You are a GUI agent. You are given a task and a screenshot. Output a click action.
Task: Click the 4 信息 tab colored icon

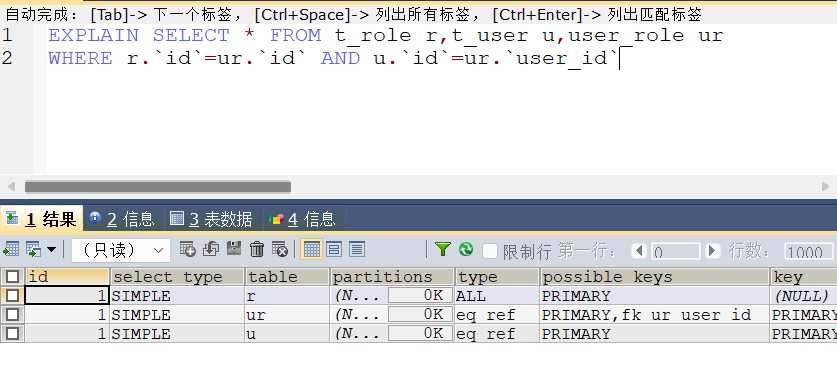276,219
